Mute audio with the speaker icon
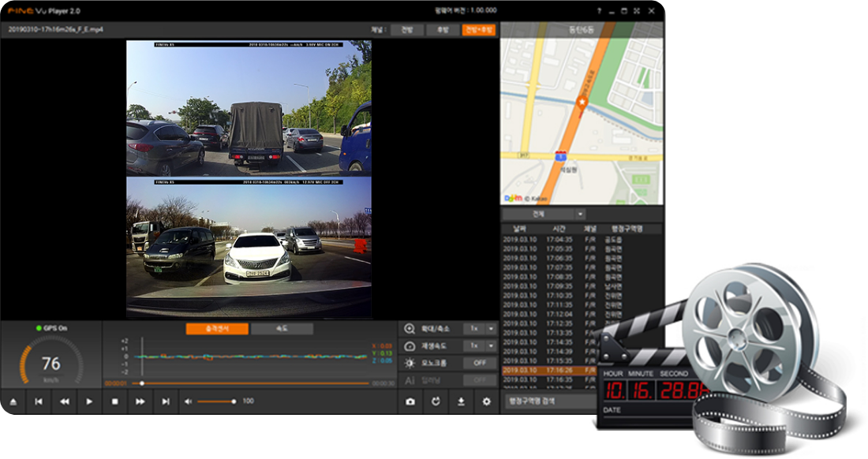868x459 pixels. click(188, 401)
